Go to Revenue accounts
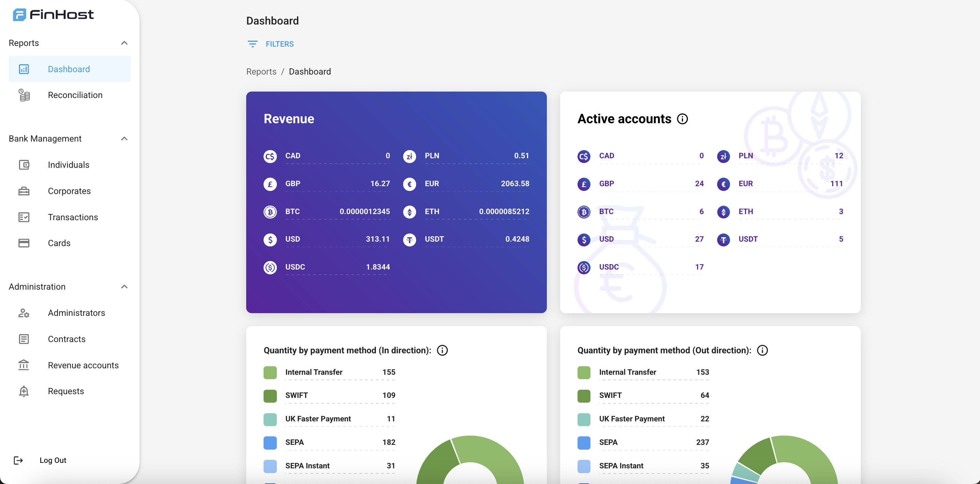 click(x=83, y=365)
